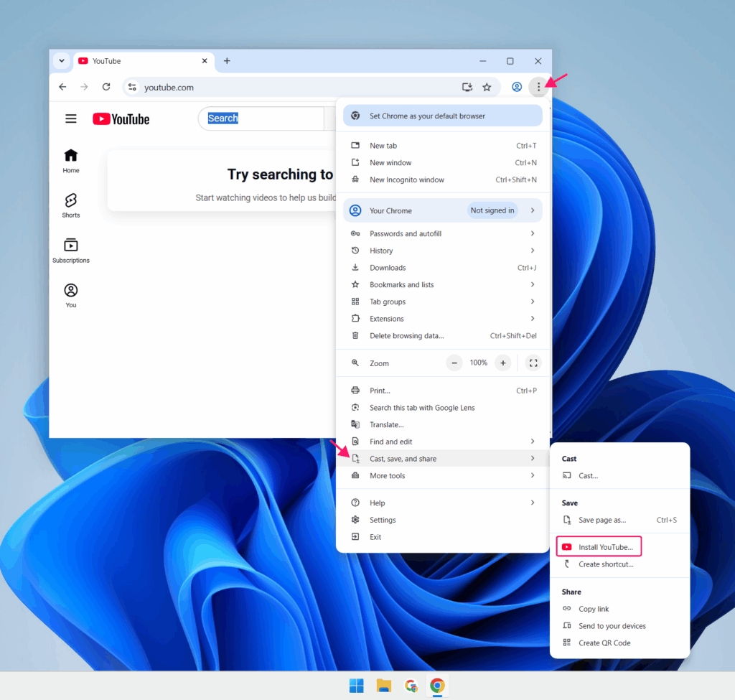The width and height of the screenshot is (735, 700).
Task: Expand History submenu
Action: [442, 251]
